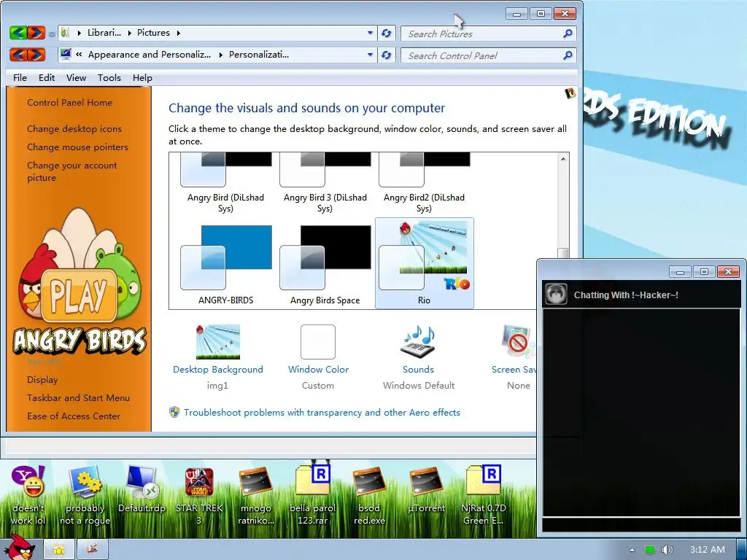Click the orange Forward arrow beside green Back

coord(36,33)
